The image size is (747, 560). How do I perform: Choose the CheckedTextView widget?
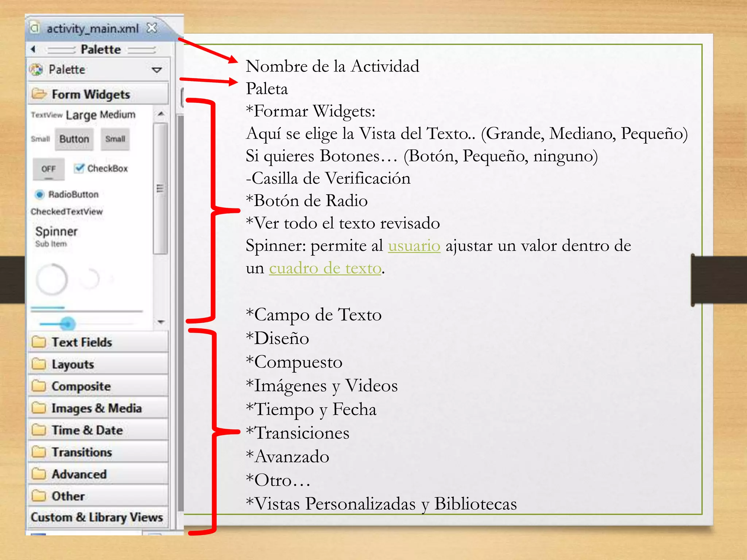[x=67, y=211]
